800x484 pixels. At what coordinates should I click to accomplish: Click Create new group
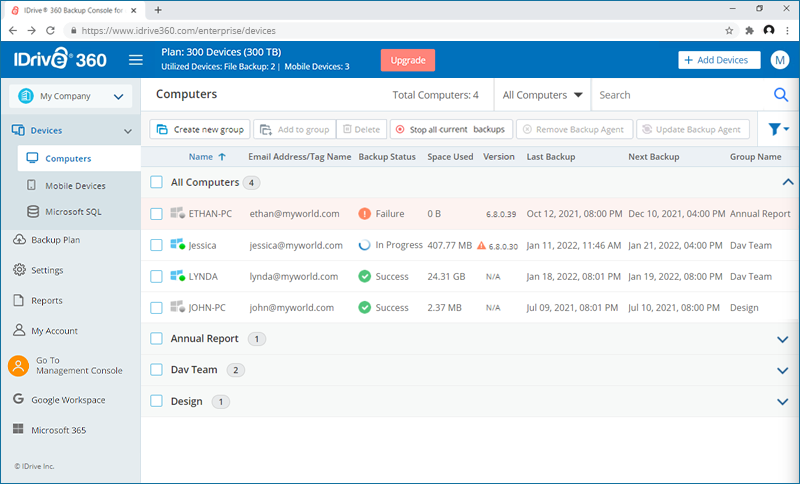click(x=200, y=129)
